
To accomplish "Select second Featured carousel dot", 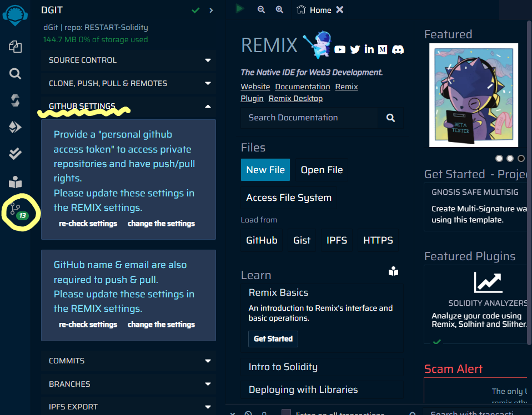I will point(510,158).
